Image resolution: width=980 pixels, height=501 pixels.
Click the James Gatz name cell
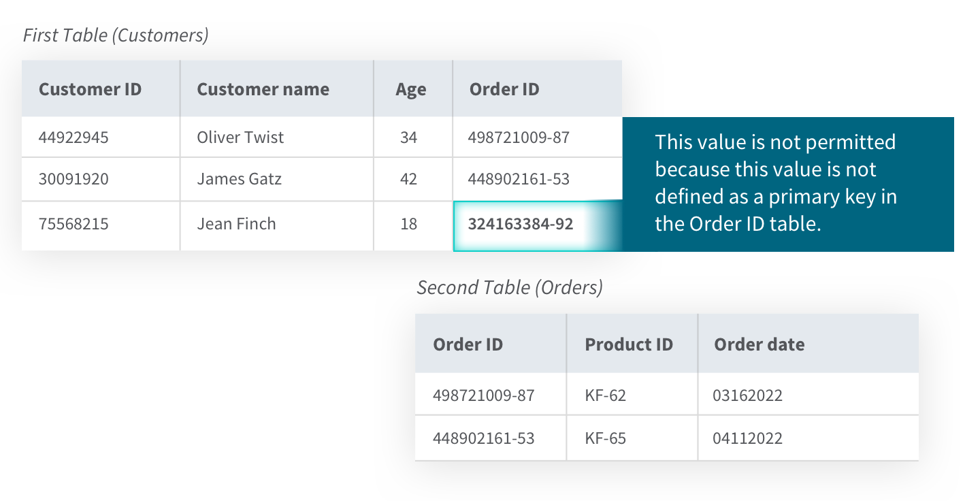click(277, 180)
